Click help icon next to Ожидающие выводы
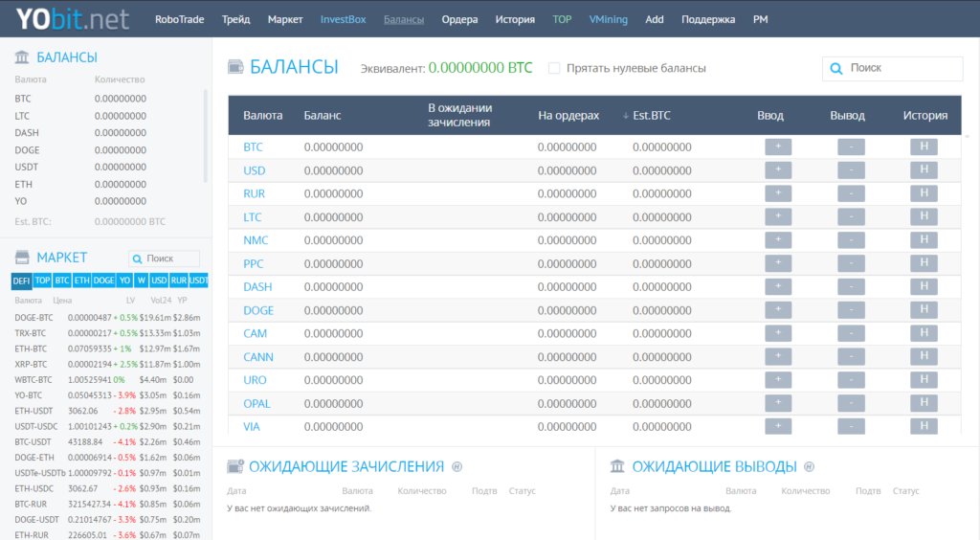The height and width of the screenshot is (540, 980). 809,467
